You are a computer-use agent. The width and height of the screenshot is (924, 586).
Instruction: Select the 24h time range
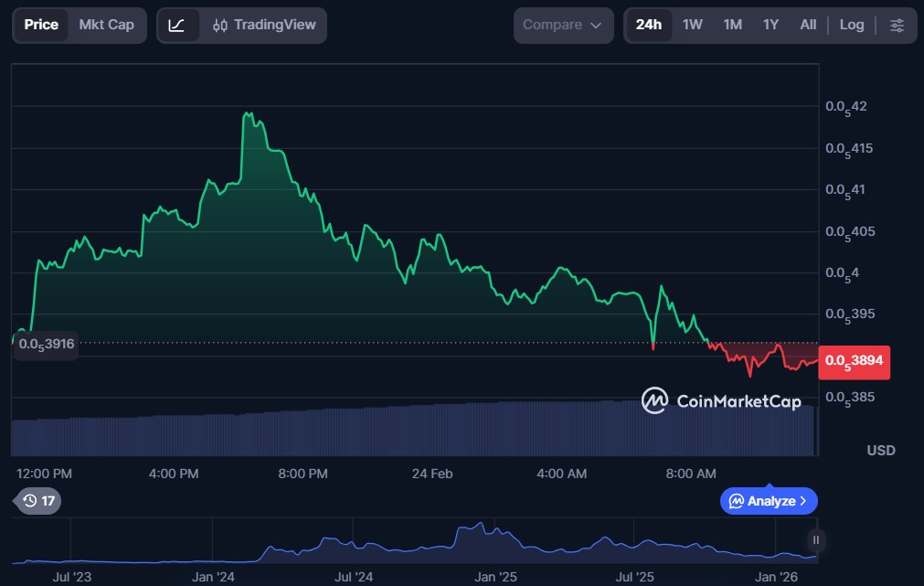[x=649, y=26]
